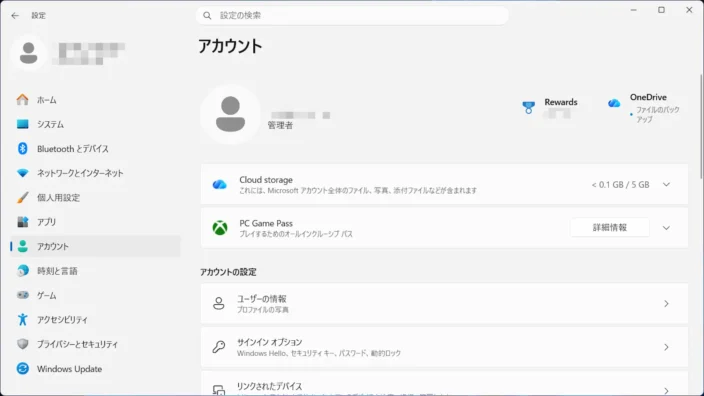Image resolution: width=704 pixels, height=396 pixels.
Task: Click the large account profile picture
Action: (x=230, y=114)
